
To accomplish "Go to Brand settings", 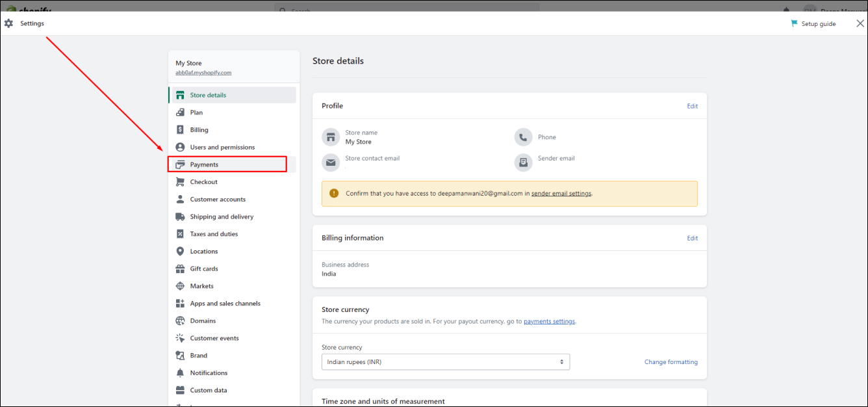I will pos(233,356).
